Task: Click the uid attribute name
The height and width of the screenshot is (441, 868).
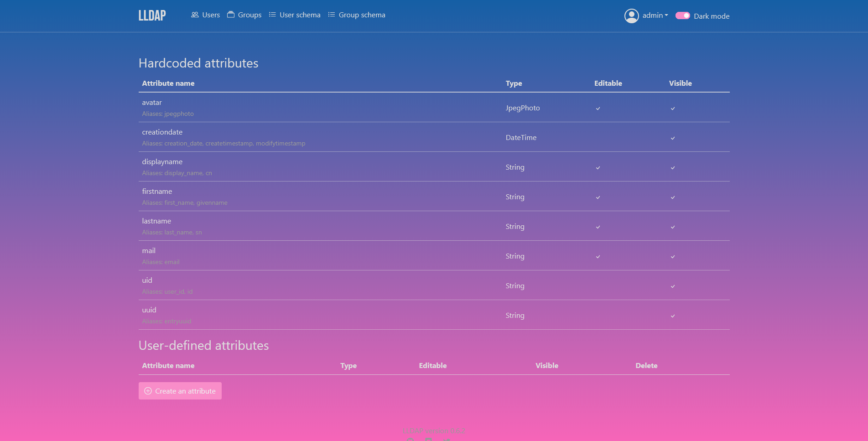Action: pos(147,280)
